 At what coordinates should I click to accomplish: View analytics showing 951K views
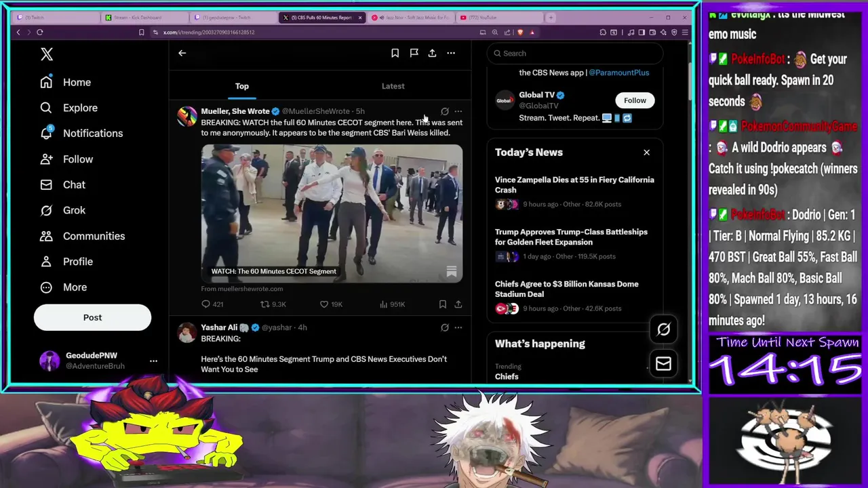tap(392, 304)
